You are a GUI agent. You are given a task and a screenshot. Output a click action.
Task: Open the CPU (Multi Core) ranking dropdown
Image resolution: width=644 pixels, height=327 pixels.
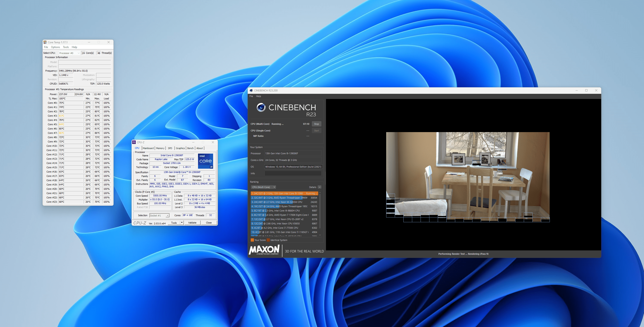click(263, 187)
